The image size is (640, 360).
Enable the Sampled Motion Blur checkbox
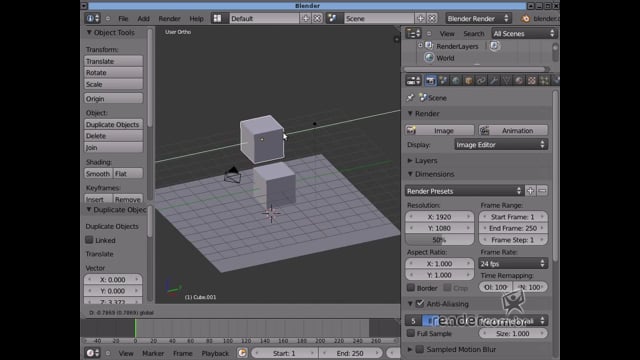point(420,349)
